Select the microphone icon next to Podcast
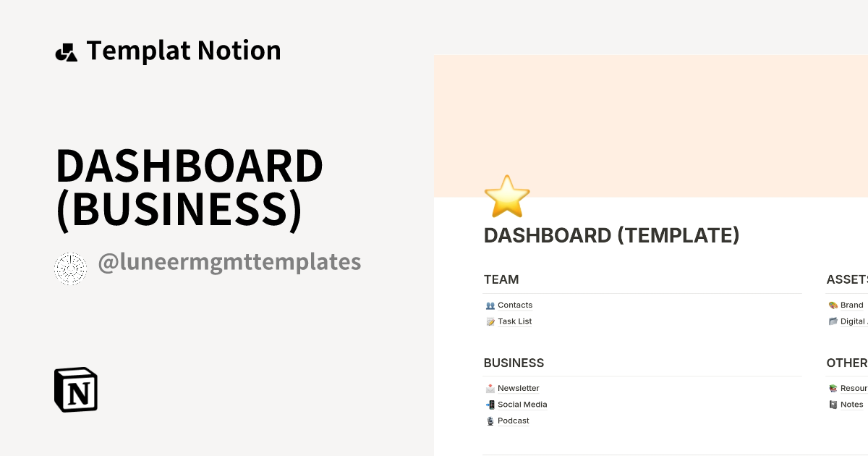868x456 pixels. pos(490,421)
